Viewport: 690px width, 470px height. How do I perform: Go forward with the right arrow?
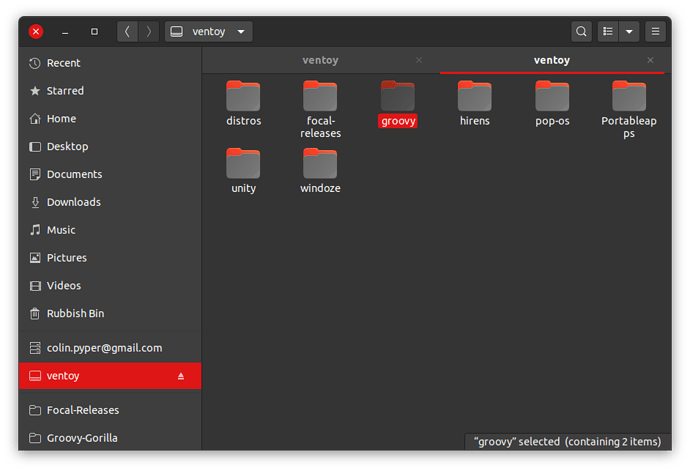[x=149, y=32]
